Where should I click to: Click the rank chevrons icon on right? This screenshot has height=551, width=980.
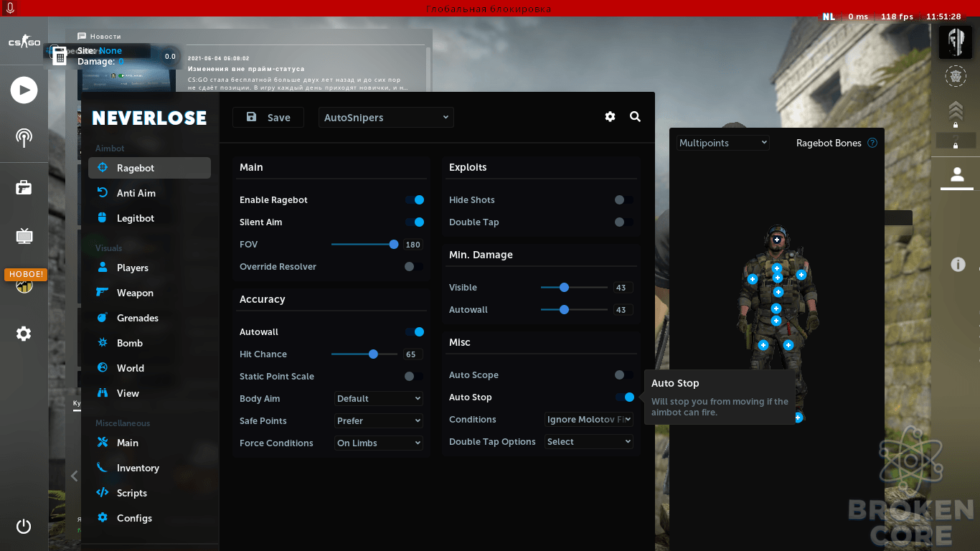955,109
